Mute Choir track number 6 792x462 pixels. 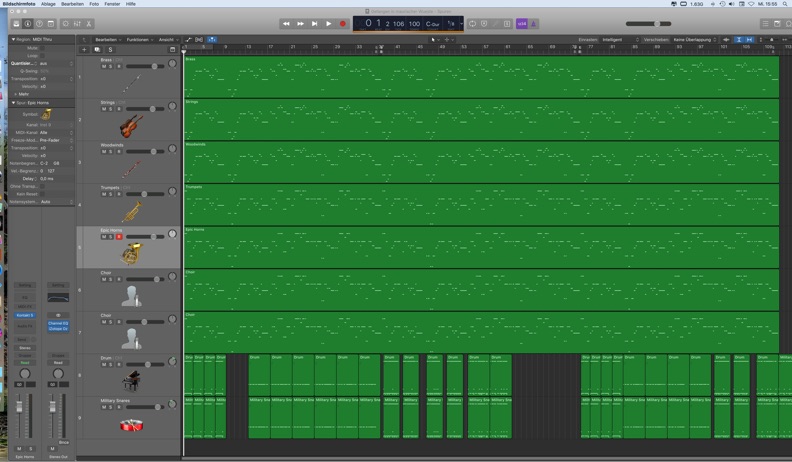click(x=104, y=279)
